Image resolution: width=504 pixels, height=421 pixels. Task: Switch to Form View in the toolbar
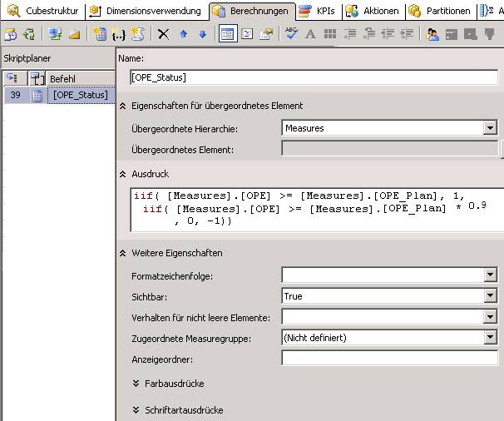pos(227,34)
